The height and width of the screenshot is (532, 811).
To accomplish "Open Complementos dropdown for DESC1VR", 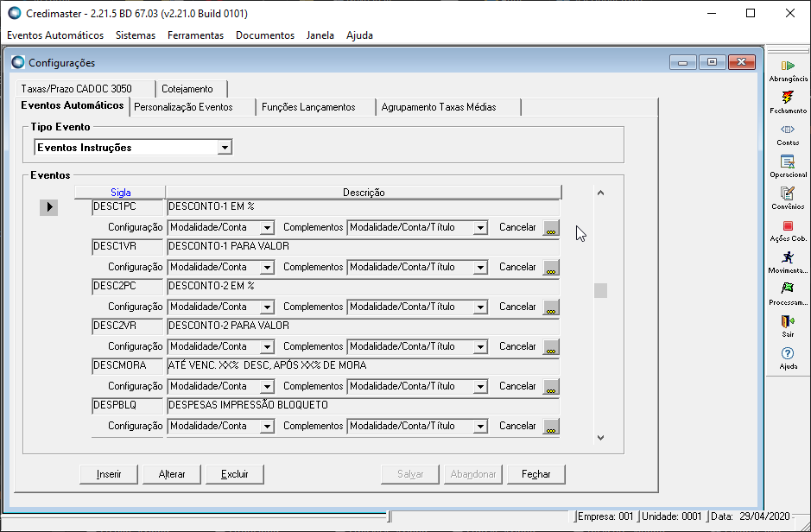I will pos(480,267).
